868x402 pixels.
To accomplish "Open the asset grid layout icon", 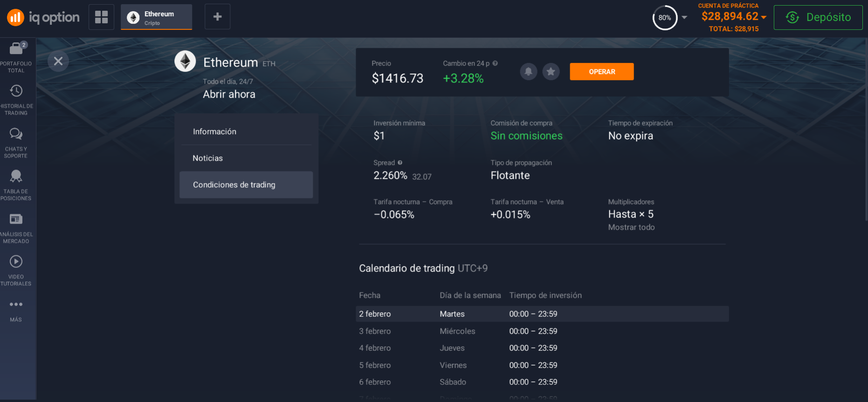I will click(101, 17).
